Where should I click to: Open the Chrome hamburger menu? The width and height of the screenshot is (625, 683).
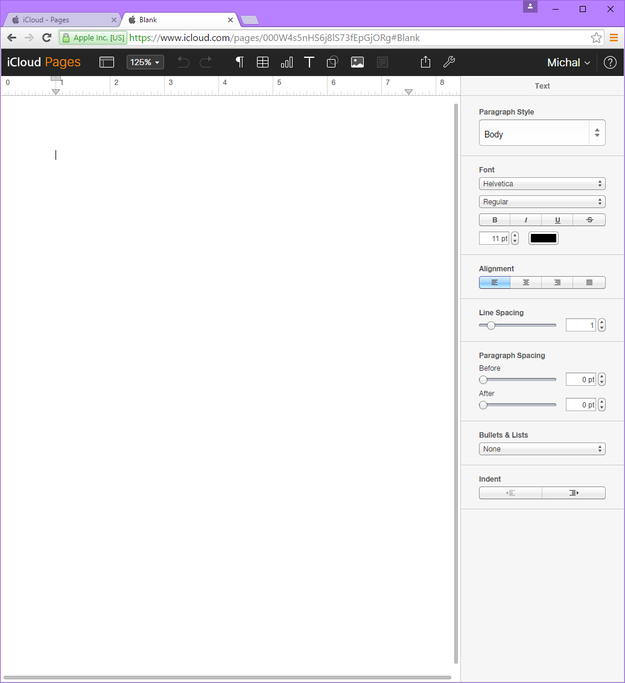point(614,38)
